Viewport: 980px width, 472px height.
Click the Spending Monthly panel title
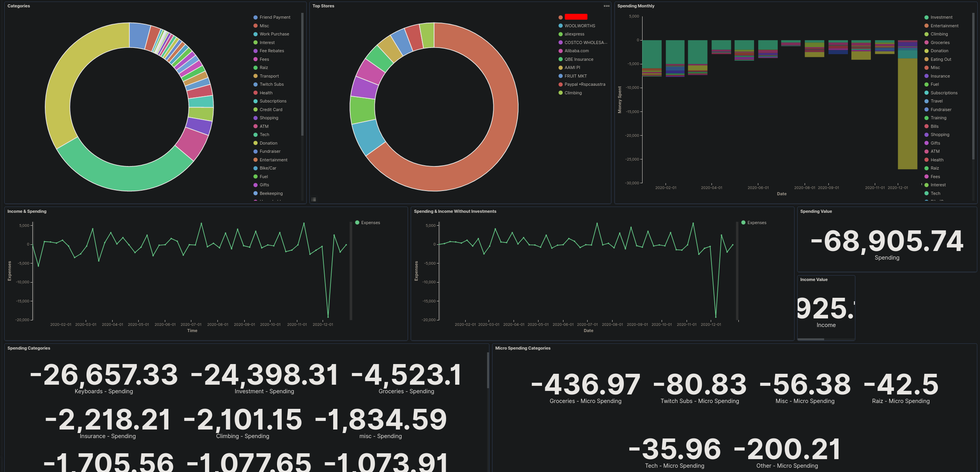pos(636,6)
